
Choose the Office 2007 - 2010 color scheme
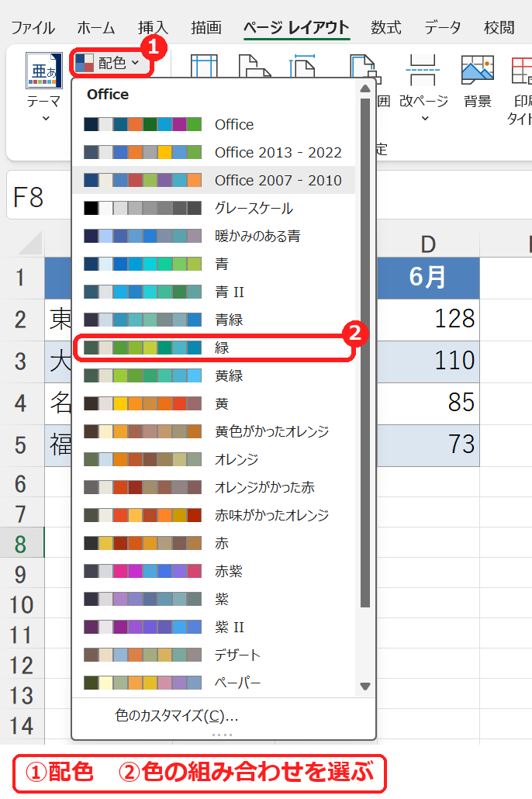(x=213, y=181)
